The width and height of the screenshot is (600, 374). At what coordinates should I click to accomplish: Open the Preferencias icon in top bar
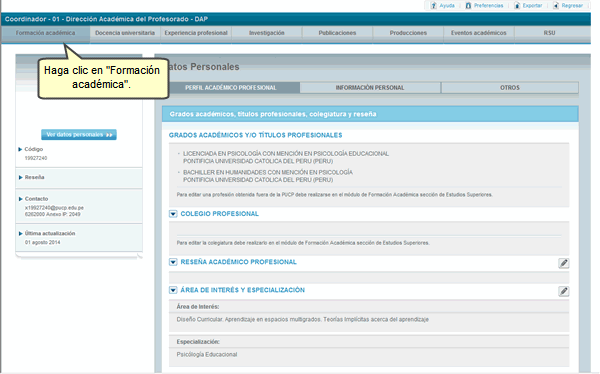pos(468,5)
